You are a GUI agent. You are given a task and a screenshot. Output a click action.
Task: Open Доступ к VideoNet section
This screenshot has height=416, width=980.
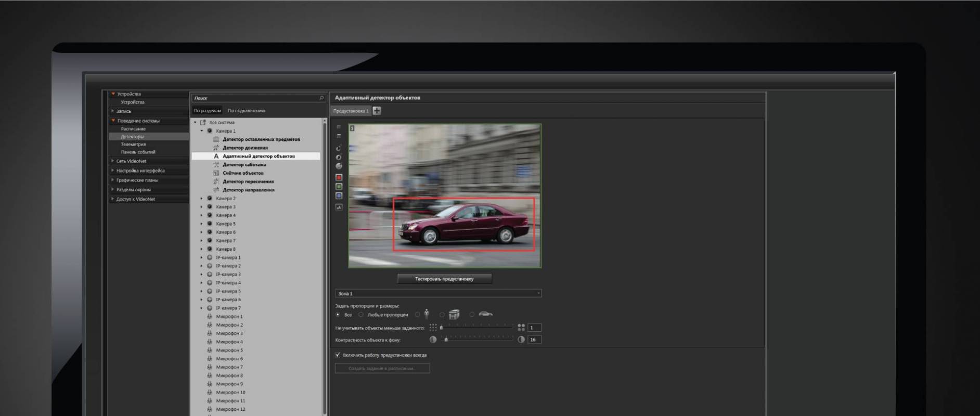tap(148, 199)
